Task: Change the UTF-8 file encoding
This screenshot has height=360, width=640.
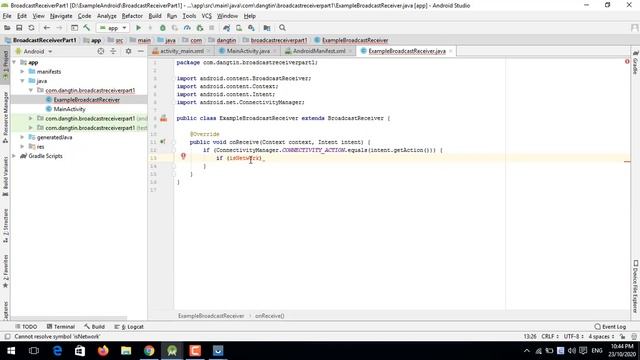Action: [573, 336]
